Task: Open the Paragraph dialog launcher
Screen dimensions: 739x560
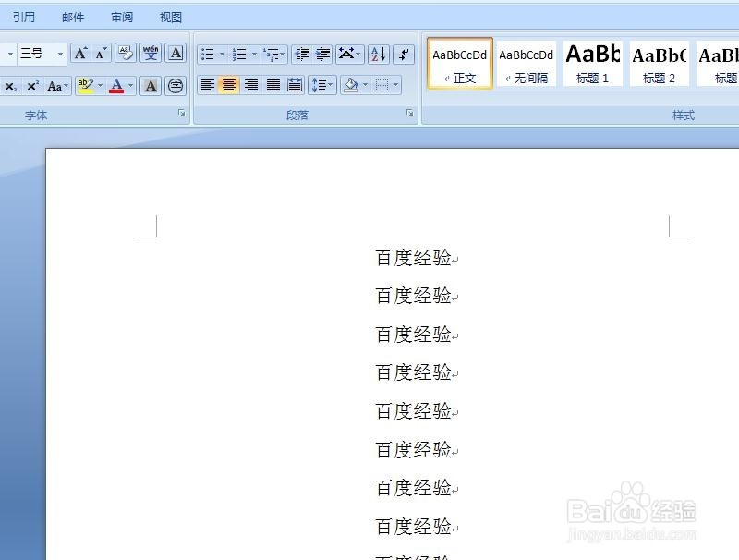Action: pyautogui.click(x=409, y=113)
